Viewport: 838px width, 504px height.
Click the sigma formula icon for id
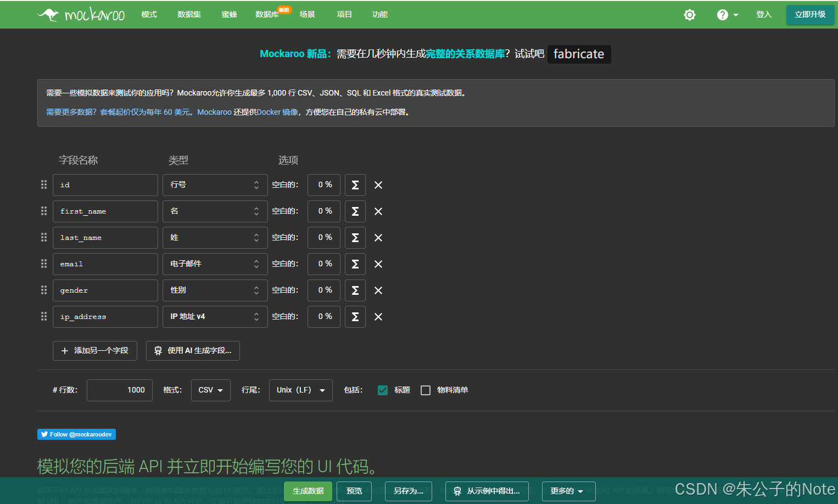coord(355,185)
